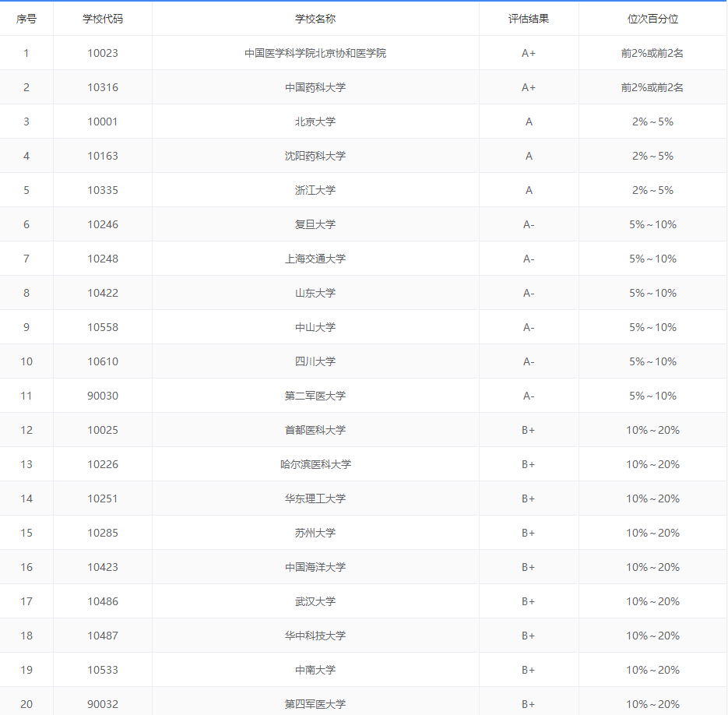The height and width of the screenshot is (715, 728).
Task: Select school code 90032
Action: tap(103, 704)
